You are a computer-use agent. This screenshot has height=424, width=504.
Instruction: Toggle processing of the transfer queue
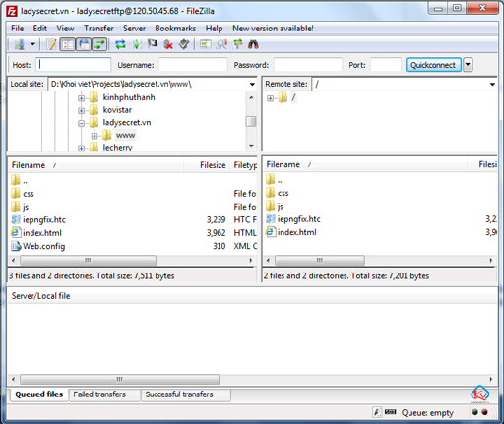click(x=136, y=44)
